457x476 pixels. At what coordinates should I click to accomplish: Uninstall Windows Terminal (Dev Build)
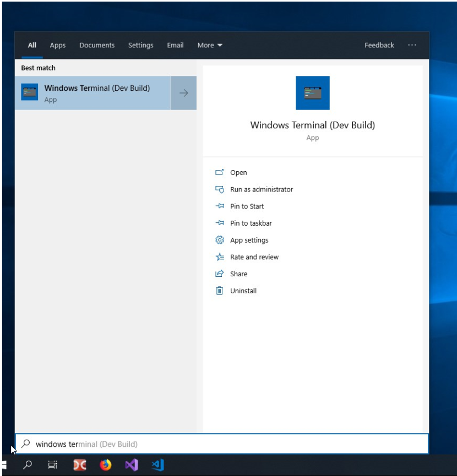pos(244,291)
